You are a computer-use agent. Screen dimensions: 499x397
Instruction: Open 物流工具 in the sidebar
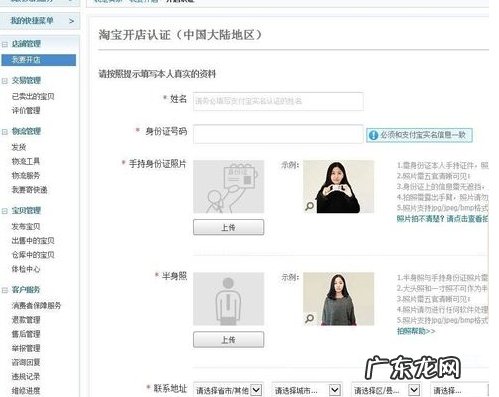26,161
